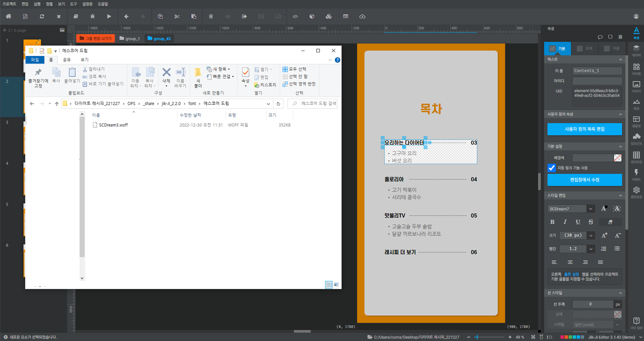Increase font size with the A+ icon

tap(604, 235)
